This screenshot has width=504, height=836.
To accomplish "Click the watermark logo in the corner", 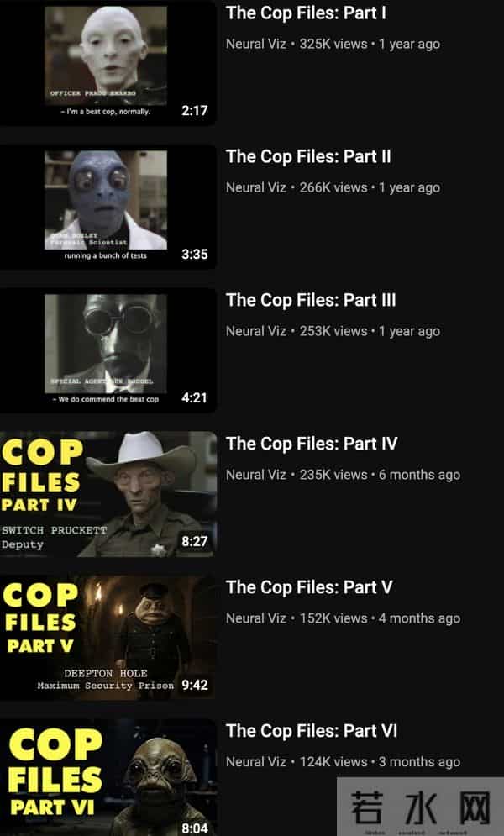I will tap(420, 807).
